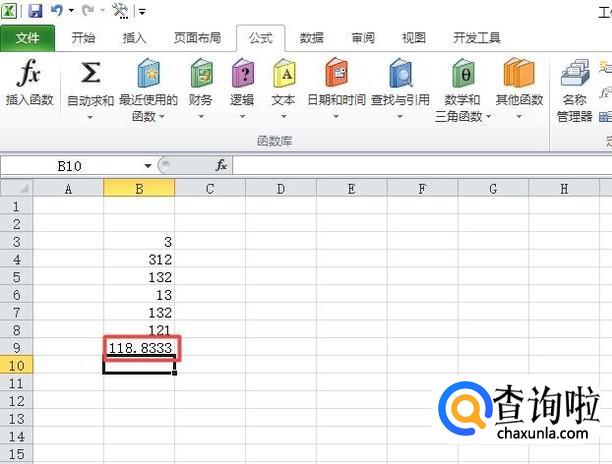Viewport: 612px width, 464px height.
Task: Select row 14 header
Action: [x=16, y=436]
